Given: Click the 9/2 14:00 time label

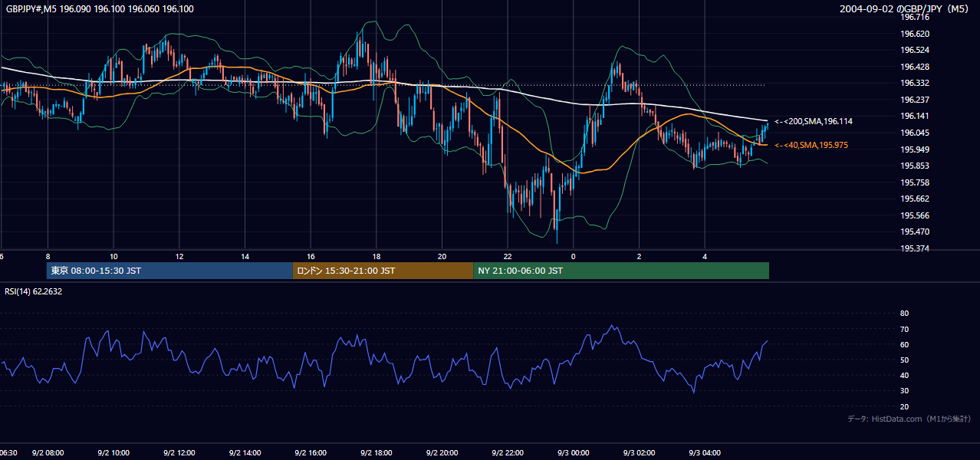Looking at the screenshot, I should tap(245, 452).
